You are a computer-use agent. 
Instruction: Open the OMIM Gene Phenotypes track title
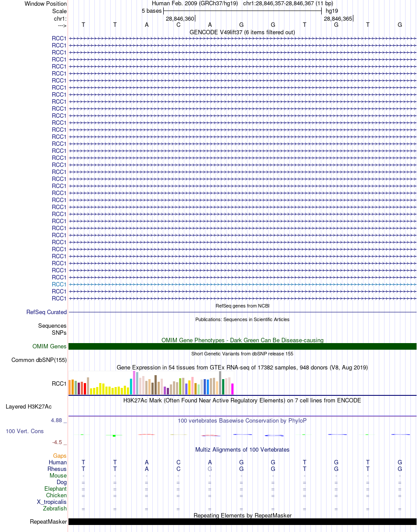(x=242, y=340)
